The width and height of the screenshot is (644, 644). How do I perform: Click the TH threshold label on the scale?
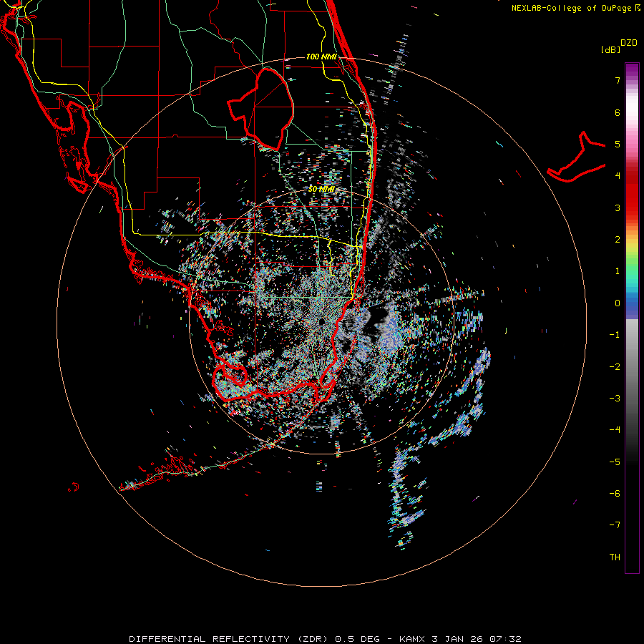(615, 557)
